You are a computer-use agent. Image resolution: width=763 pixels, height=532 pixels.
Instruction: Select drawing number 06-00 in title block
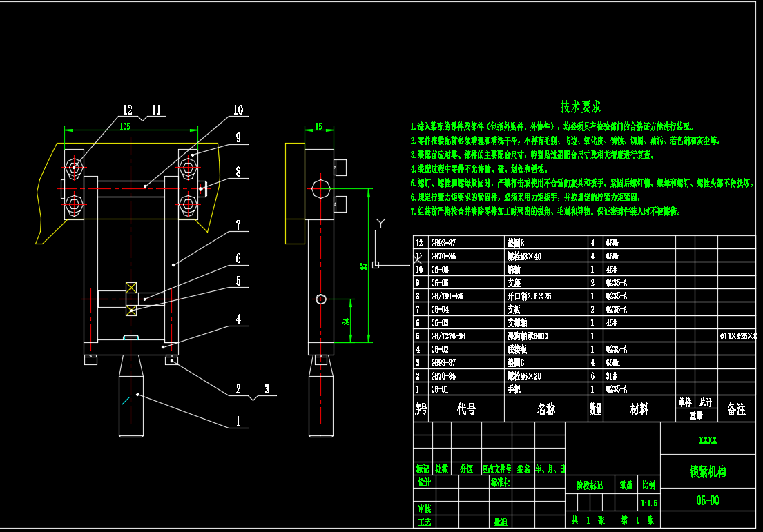point(708,500)
